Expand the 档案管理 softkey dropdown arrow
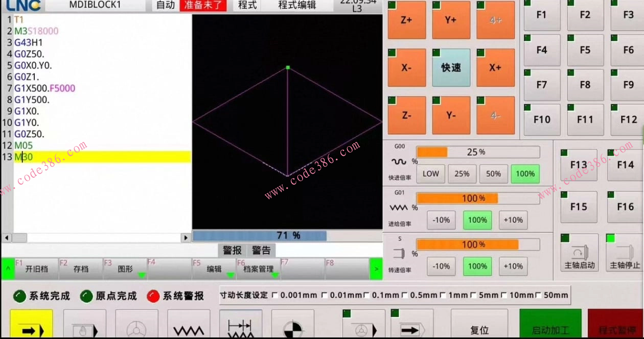 tap(275, 274)
